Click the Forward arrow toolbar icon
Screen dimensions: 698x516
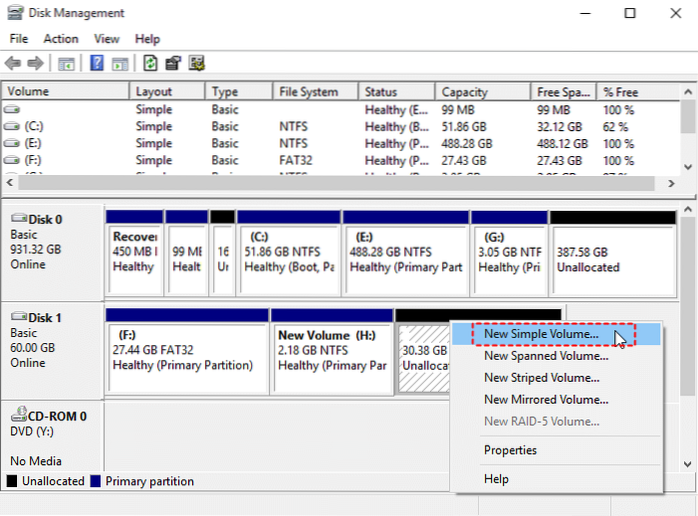click(x=36, y=63)
